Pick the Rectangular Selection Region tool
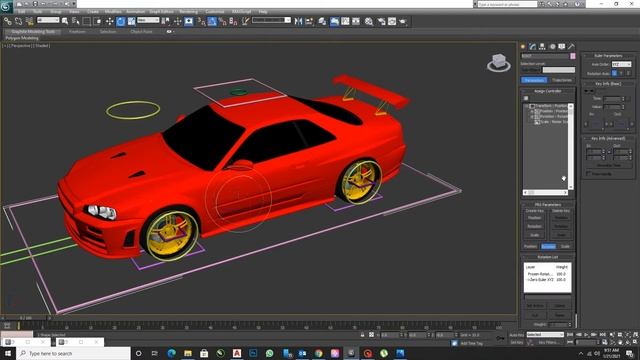This screenshot has height=360, width=640. (x=87, y=21)
